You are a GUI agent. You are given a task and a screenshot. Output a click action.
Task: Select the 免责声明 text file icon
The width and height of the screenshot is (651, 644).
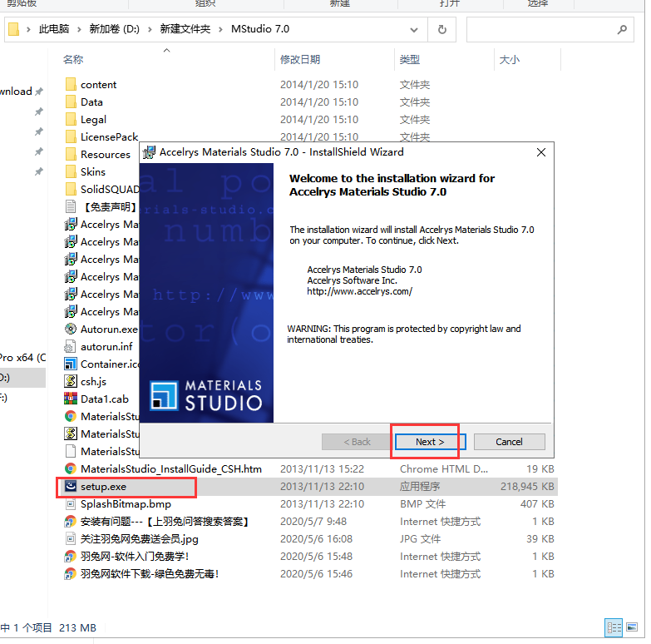71,206
